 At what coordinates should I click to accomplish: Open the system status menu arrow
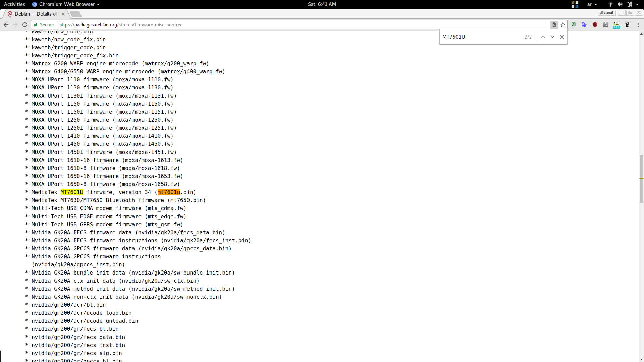click(x=637, y=4)
